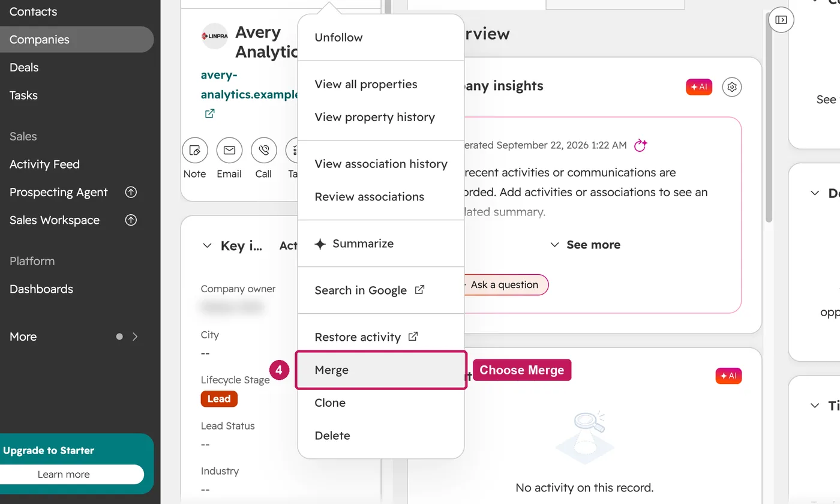
Task: Open company insights settings gear
Action: point(732,87)
